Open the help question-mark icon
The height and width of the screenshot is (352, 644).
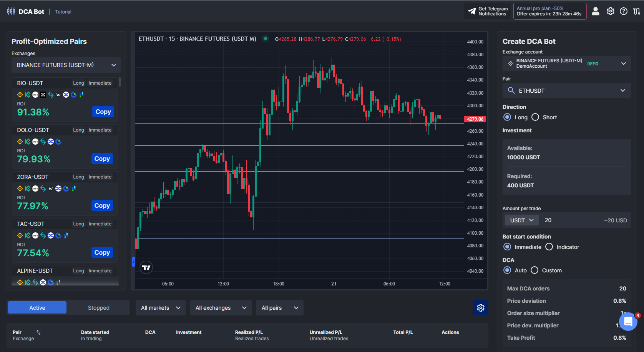click(x=624, y=12)
